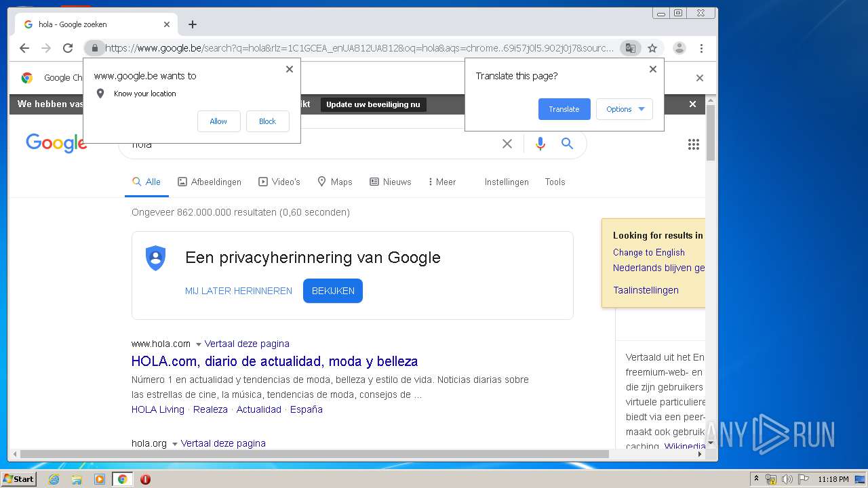Open Windows Explorer folder taskbar icon
Image resolution: width=868 pixels, height=488 pixels.
point(77,479)
